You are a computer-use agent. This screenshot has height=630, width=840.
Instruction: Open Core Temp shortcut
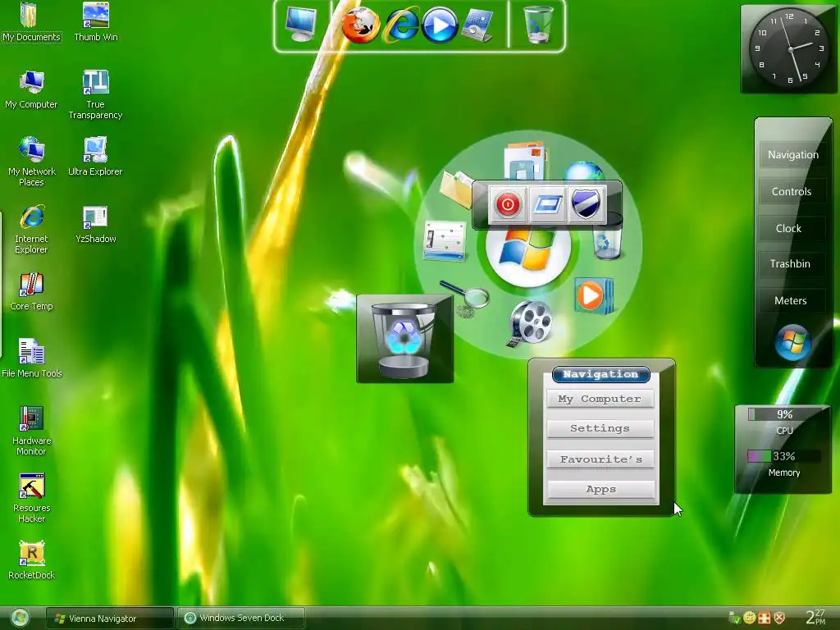click(x=31, y=291)
